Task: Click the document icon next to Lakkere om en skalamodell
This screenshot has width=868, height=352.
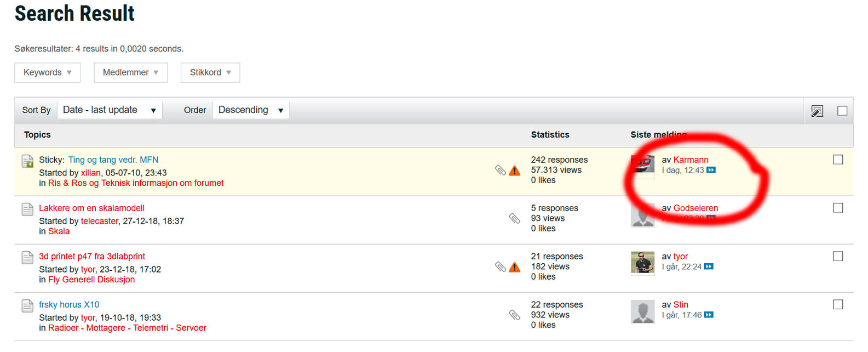Action: point(27,209)
